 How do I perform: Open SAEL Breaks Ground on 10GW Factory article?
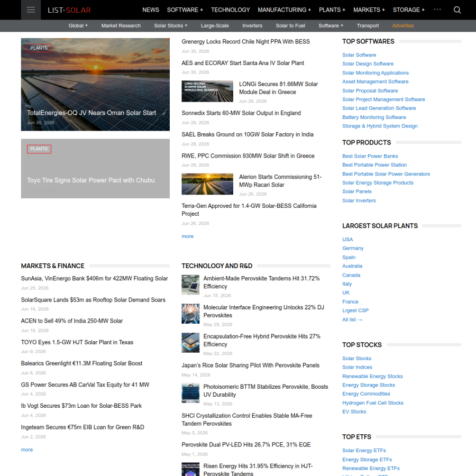click(x=248, y=134)
